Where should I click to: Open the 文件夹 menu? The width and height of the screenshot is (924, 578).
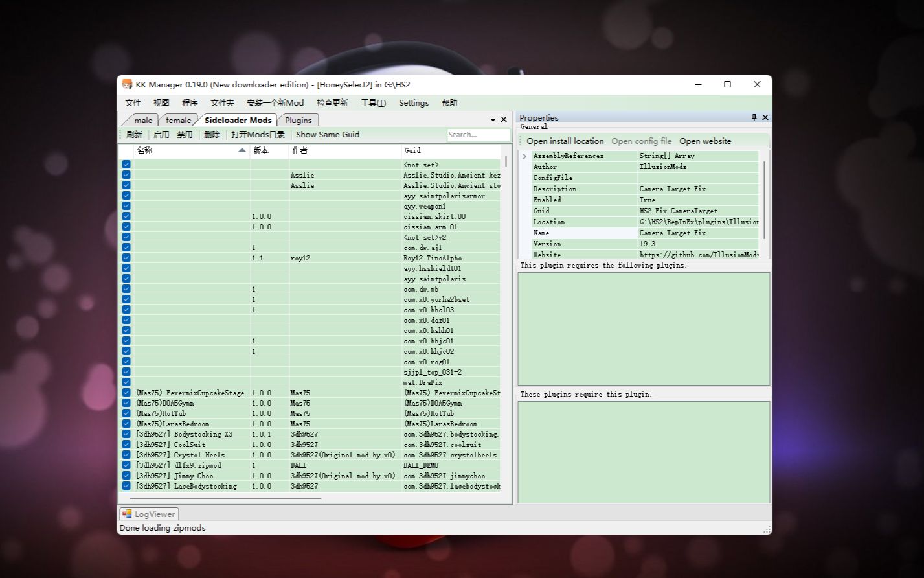[x=222, y=103]
